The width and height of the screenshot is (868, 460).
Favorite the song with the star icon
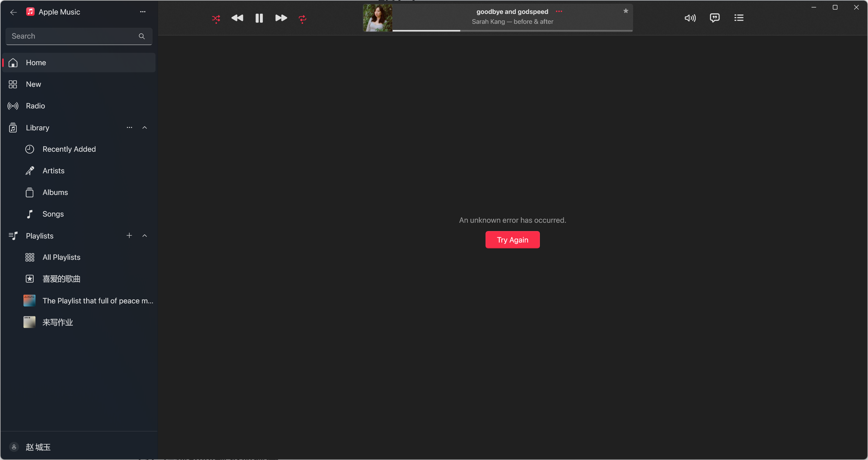point(625,11)
